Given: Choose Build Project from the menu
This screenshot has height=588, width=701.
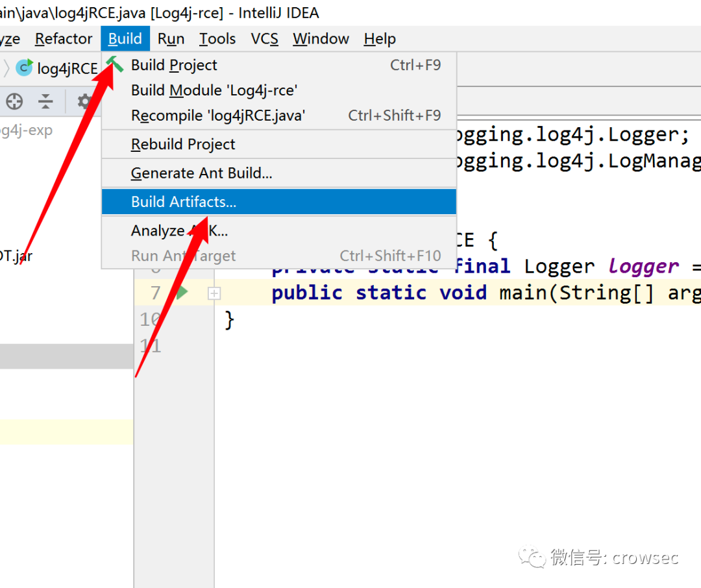Looking at the screenshot, I should pos(279,66).
